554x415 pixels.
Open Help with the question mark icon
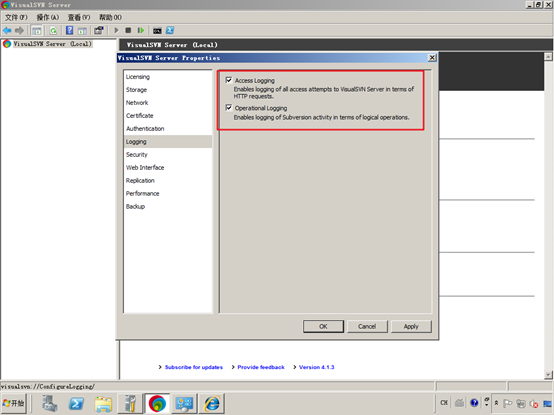[x=70, y=31]
